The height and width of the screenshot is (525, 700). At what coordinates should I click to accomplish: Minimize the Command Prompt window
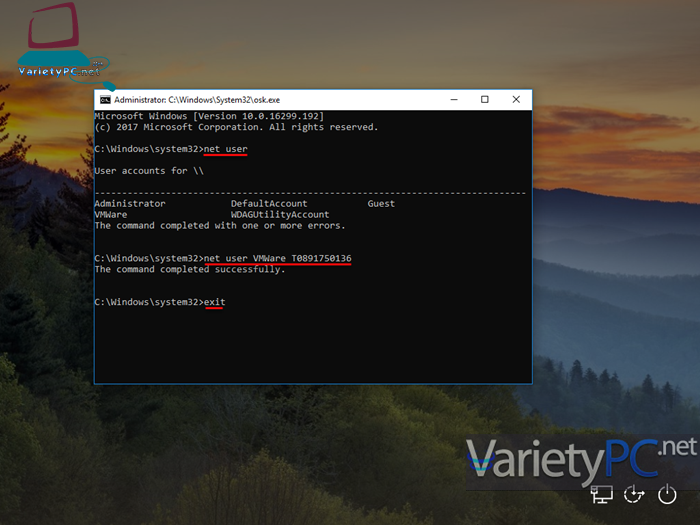(453, 100)
